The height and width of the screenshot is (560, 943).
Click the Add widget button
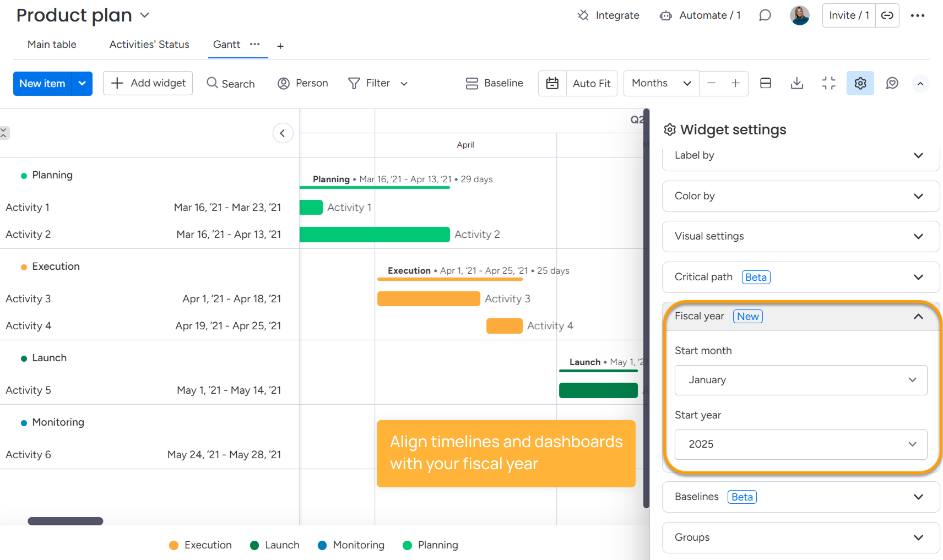click(x=148, y=83)
